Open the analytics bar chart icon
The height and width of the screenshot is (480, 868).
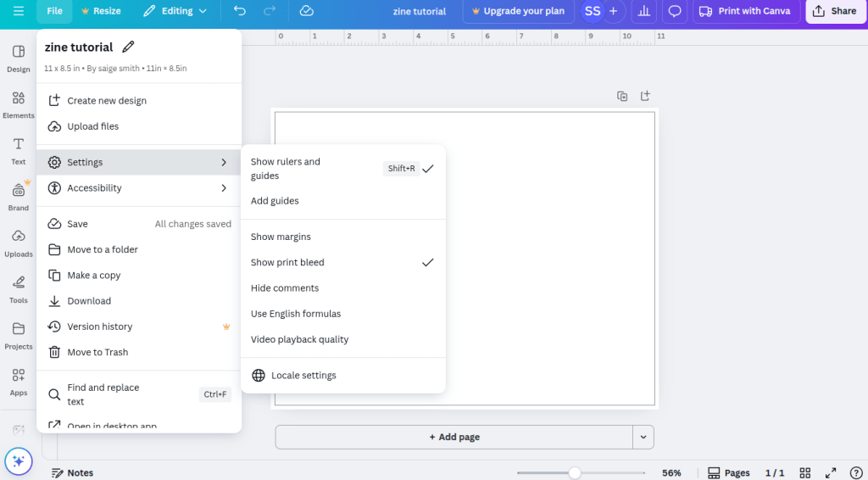(644, 11)
